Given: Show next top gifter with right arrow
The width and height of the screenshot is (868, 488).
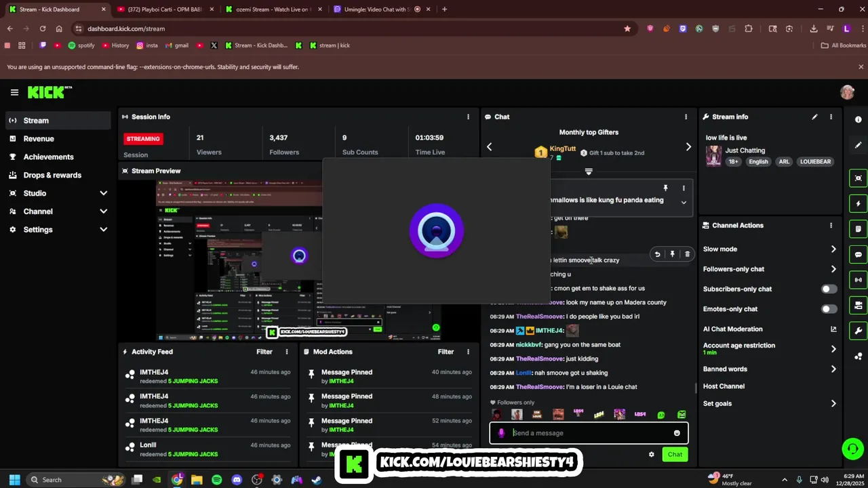Looking at the screenshot, I should (x=688, y=147).
